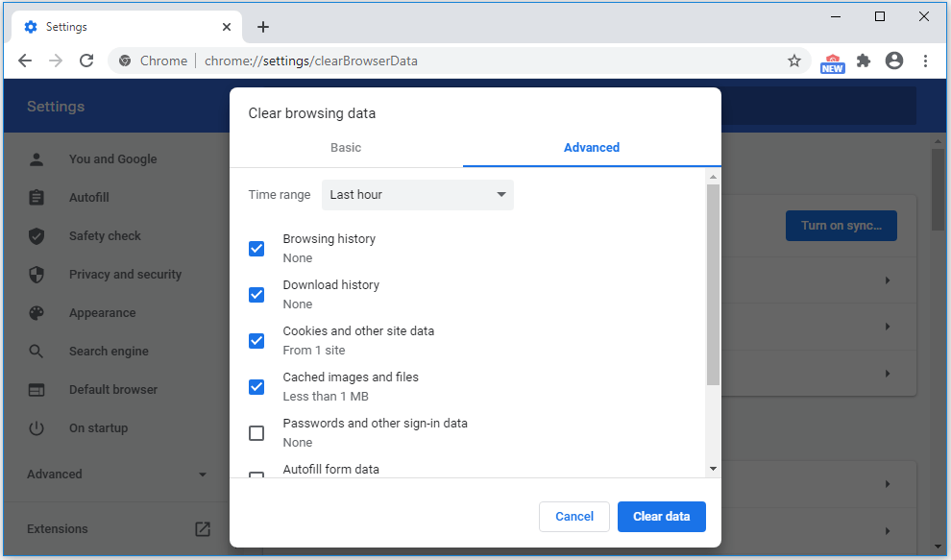Click Turn on sync button

pos(841,226)
